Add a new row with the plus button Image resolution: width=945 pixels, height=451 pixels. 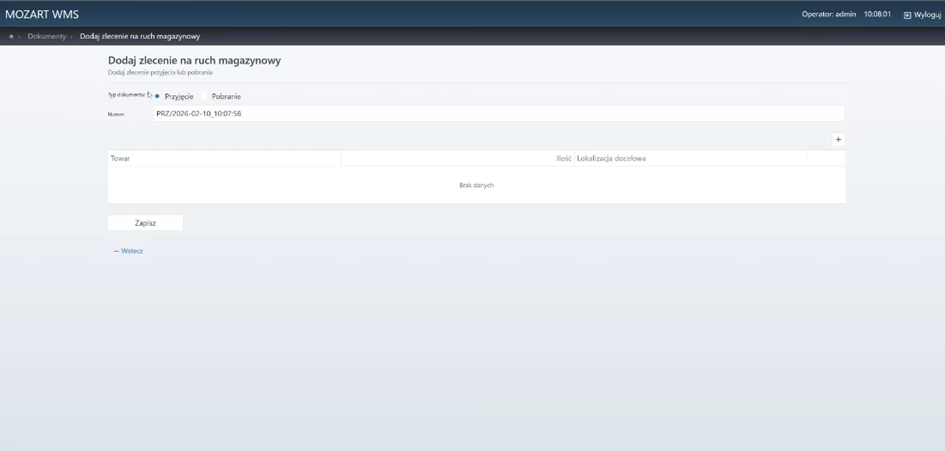(x=838, y=140)
